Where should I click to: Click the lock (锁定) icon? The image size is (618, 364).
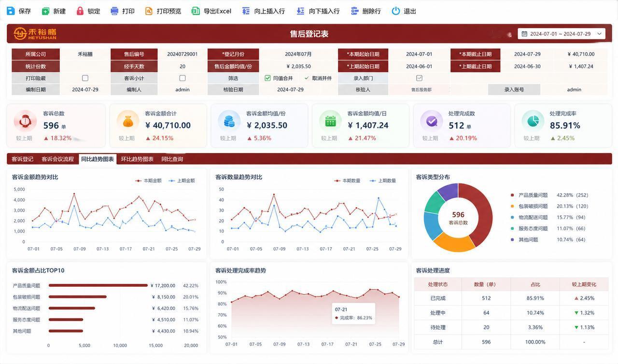[80, 11]
